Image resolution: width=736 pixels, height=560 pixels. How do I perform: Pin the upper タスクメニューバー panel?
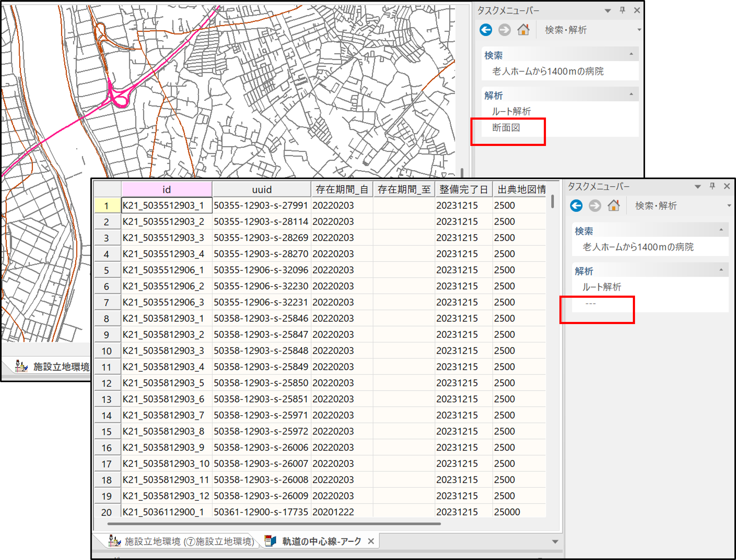click(x=622, y=10)
